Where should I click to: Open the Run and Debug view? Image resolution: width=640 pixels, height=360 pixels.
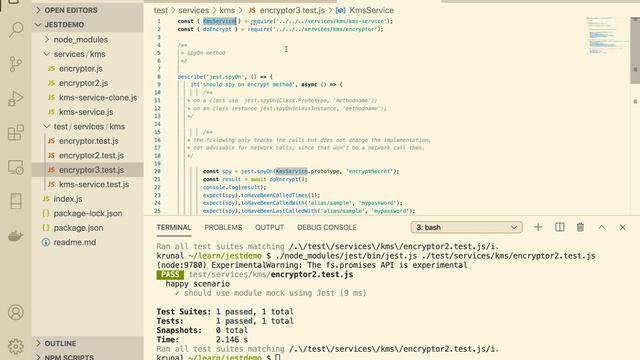16,98
